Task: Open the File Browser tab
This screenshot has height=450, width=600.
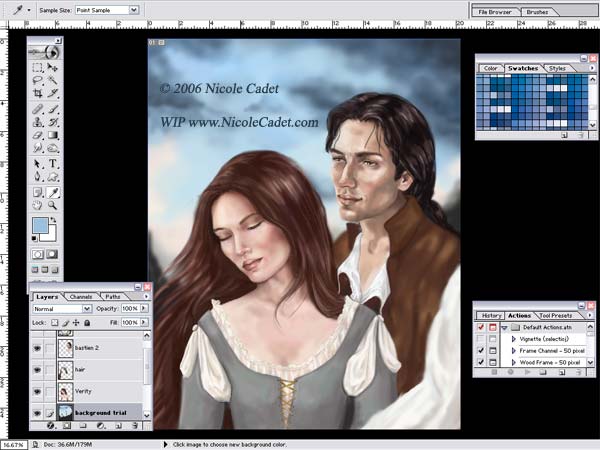Action: tap(495, 12)
